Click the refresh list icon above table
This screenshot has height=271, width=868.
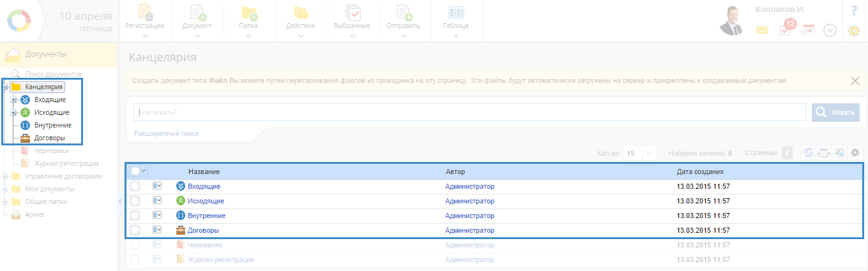(808, 153)
